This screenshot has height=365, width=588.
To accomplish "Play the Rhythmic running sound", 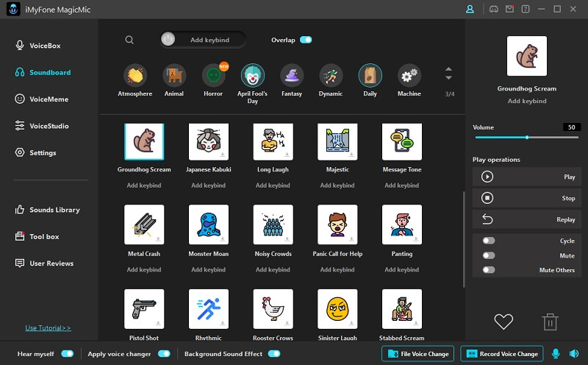I will click(x=209, y=309).
